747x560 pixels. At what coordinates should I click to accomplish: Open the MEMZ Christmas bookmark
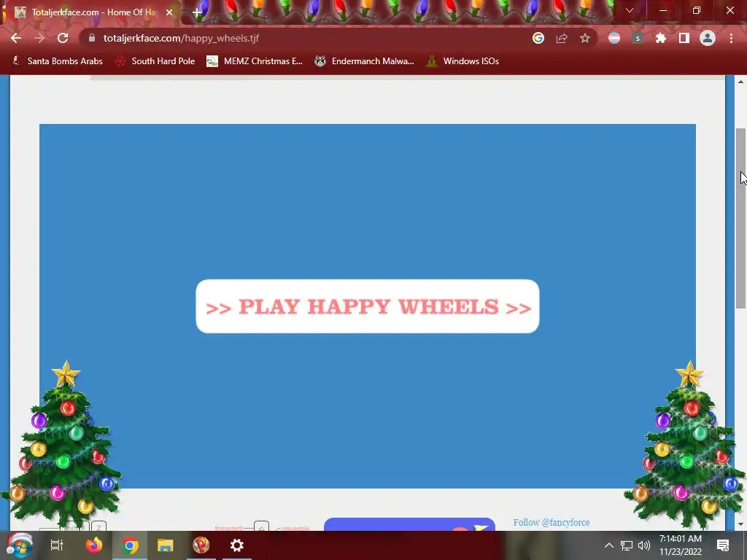[255, 61]
